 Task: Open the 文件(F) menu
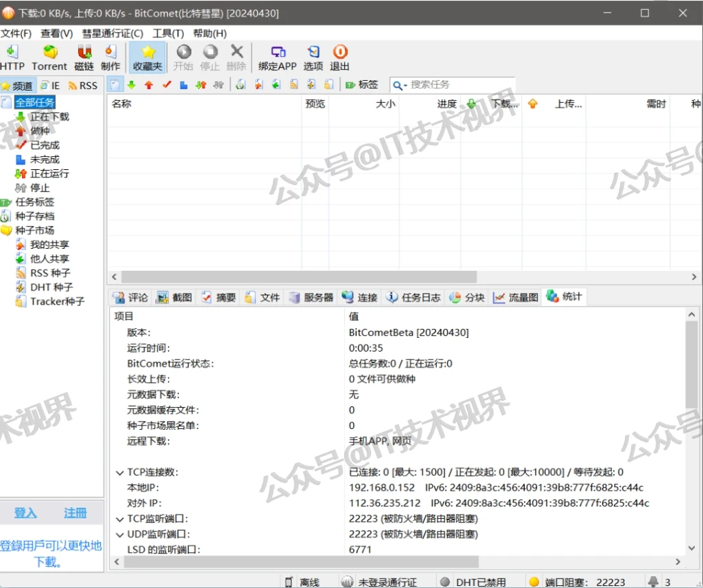pos(16,34)
